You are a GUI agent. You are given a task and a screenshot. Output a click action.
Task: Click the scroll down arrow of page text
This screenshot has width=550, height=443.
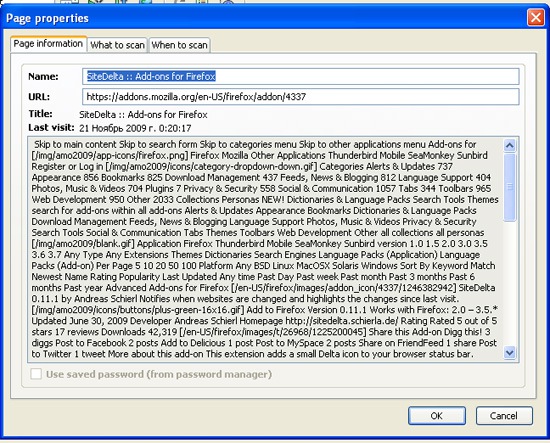[510, 353]
